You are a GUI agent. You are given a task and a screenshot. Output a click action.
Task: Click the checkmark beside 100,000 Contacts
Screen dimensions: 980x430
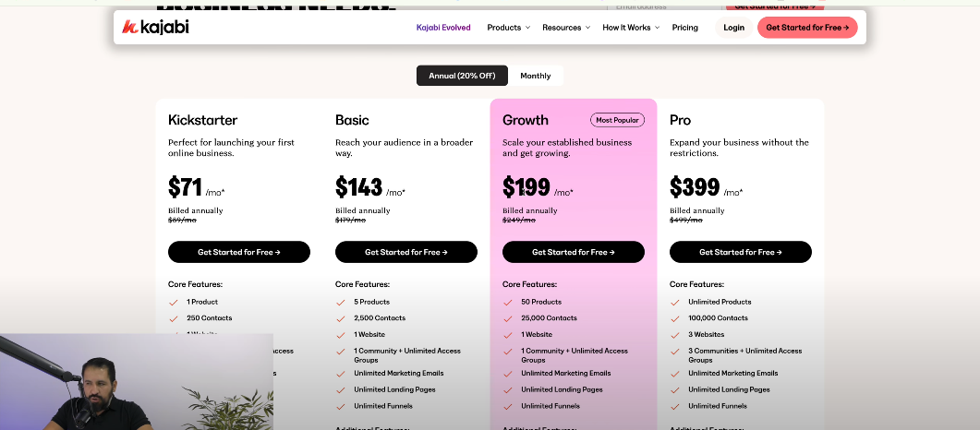pyautogui.click(x=674, y=318)
